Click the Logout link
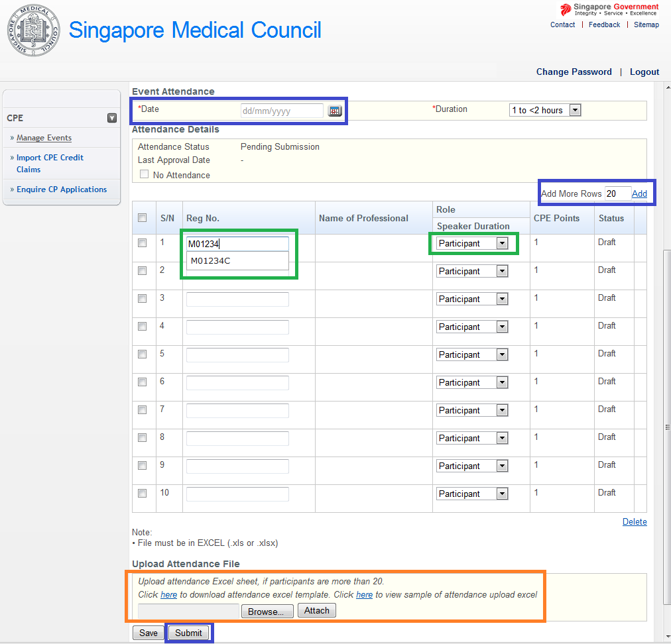This screenshot has height=644, width=671. pyautogui.click(x=644, y=72)
